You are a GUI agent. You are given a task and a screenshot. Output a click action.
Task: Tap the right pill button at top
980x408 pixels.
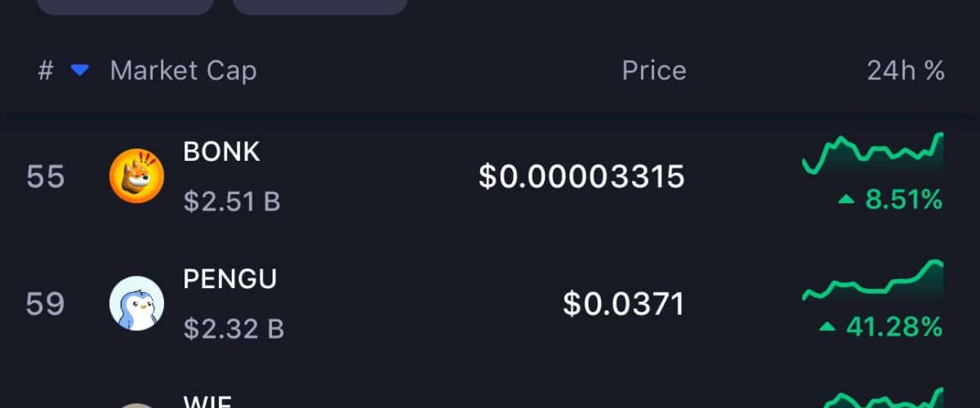[x=320, y=7]
